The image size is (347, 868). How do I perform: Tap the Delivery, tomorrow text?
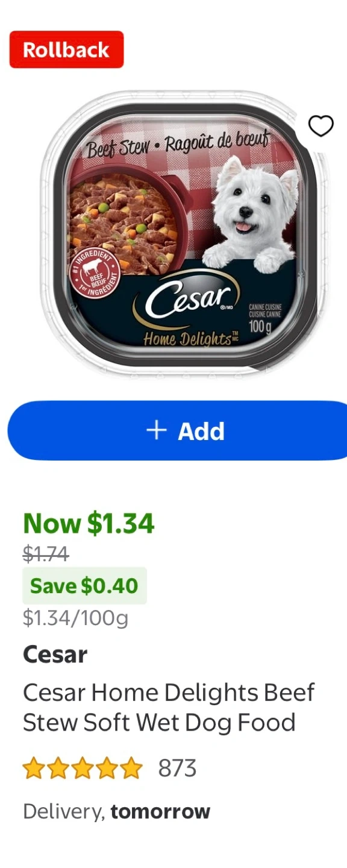[116, 811]
